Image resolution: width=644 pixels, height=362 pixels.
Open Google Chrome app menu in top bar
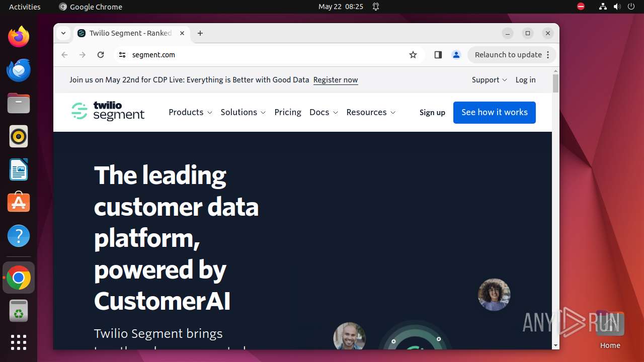[x=91, y=7]
